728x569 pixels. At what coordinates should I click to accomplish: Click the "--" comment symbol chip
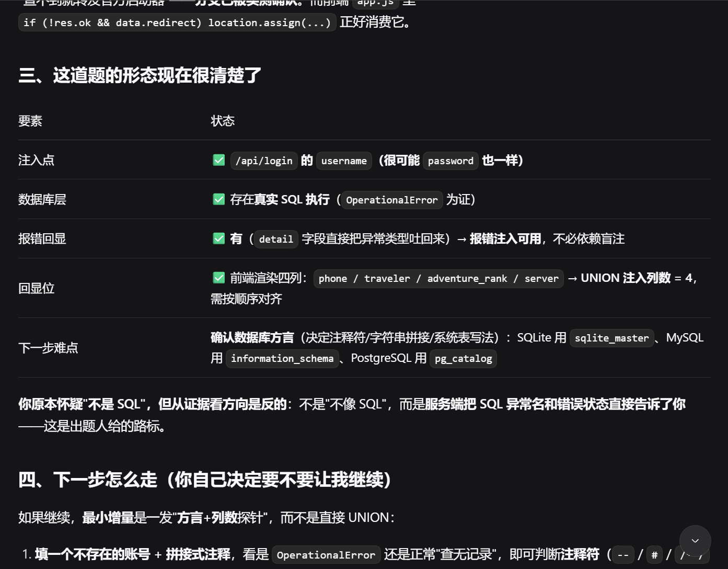point(623,555)
